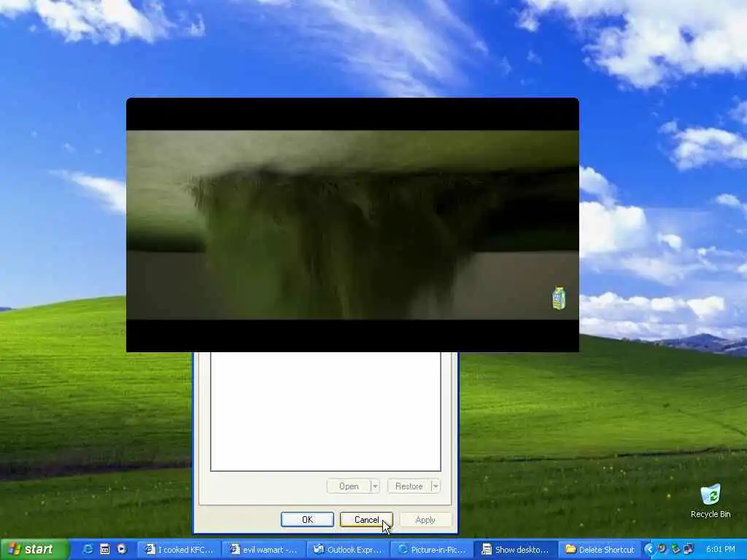
Task: Click the first round tray icon
Action: (662, 549)
